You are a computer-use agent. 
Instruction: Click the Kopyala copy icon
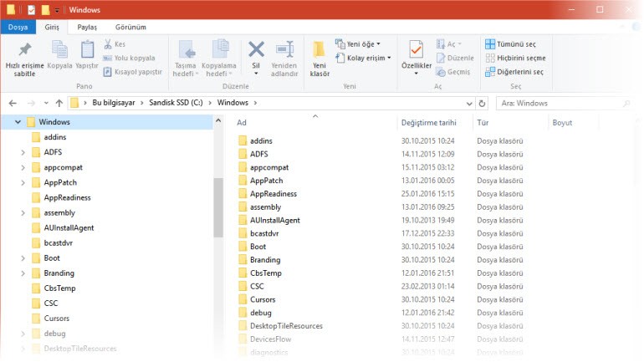59,50
